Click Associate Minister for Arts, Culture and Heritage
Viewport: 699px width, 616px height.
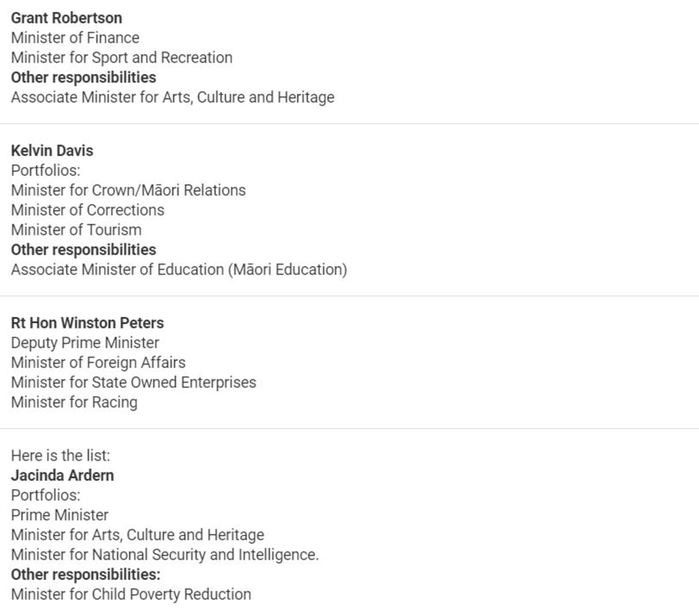[x=172, y=97]
